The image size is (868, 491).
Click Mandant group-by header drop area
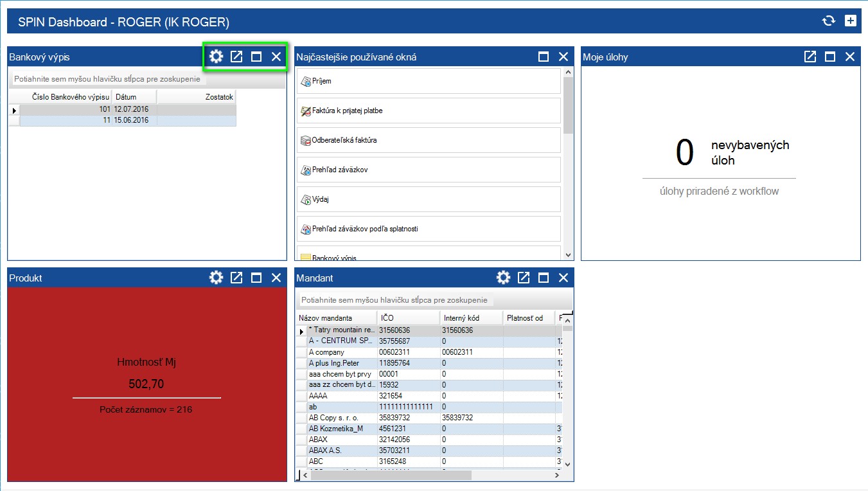tap(434, 300)
